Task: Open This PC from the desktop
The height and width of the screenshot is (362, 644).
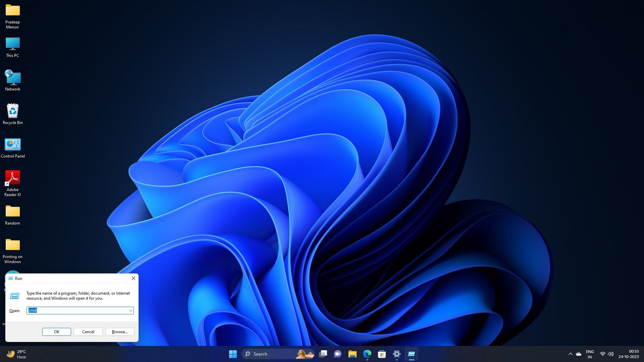Action: pos(12,44)
